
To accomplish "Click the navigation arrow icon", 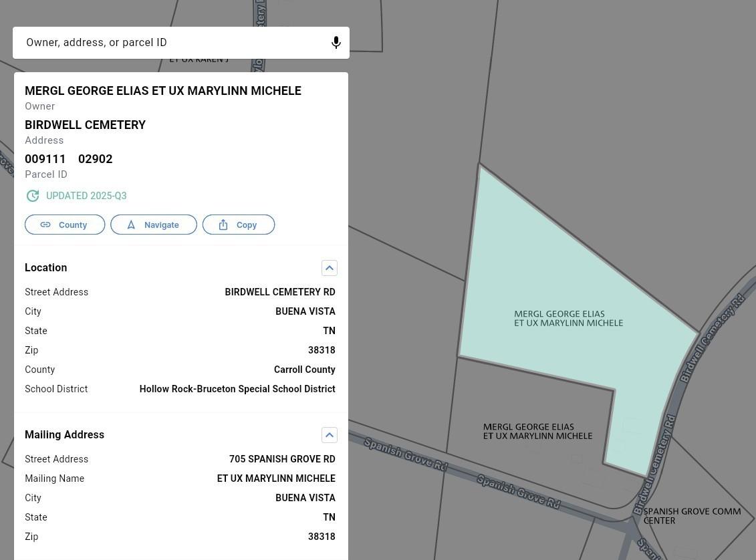I will tap(132, 225).
